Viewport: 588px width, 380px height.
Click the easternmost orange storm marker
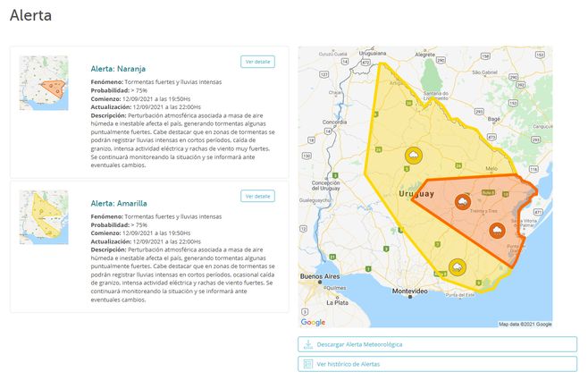pos(498,227)
